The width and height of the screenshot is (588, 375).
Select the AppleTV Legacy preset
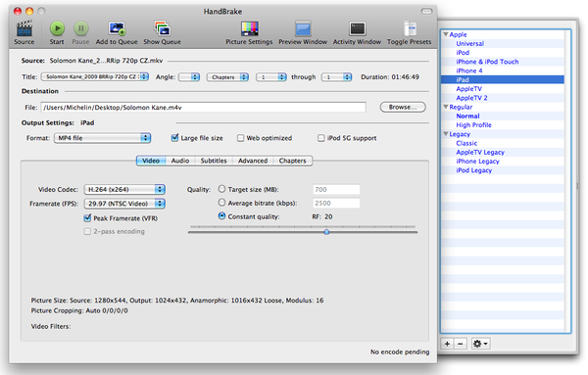[x=480, y=152]
